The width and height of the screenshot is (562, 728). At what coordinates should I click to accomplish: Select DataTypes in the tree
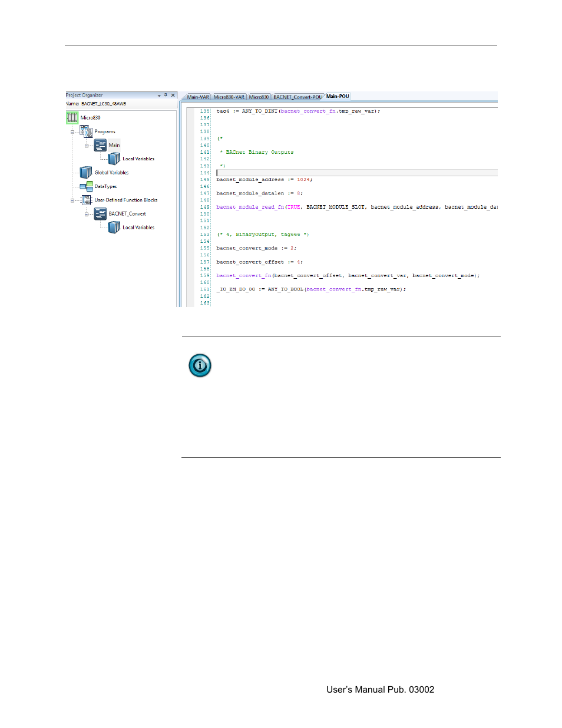coord(105,186)
